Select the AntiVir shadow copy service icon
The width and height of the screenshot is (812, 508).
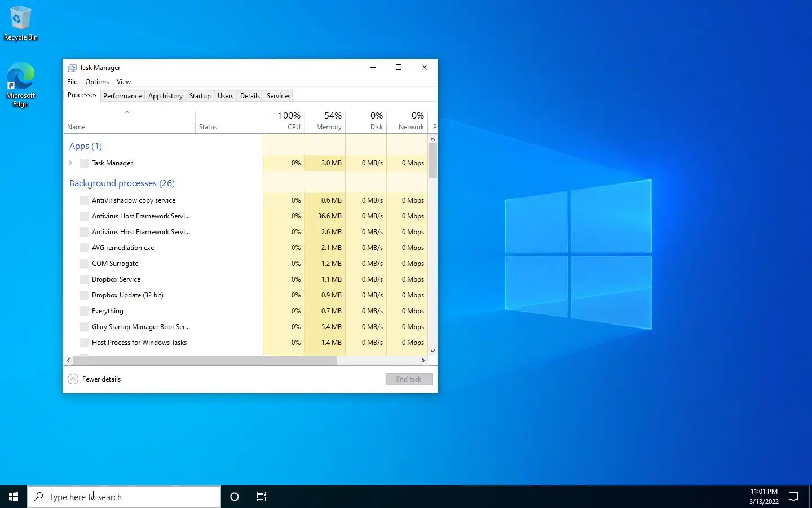pos(84,200)
